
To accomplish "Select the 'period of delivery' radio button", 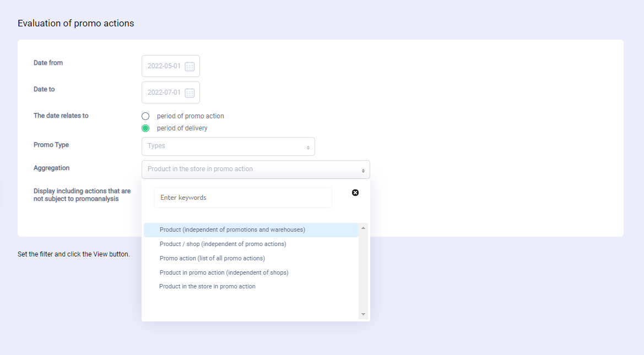I will 145,128.
